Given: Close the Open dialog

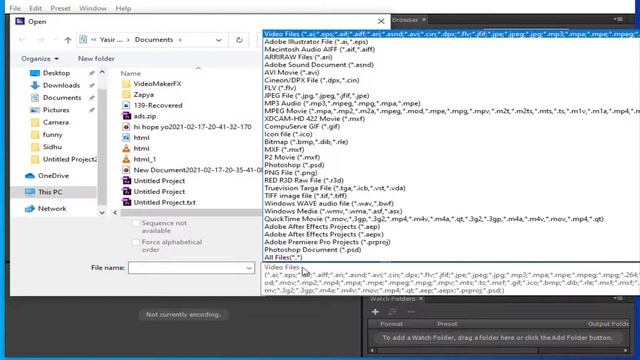Looking at the screenshot, I should point(381,21).
